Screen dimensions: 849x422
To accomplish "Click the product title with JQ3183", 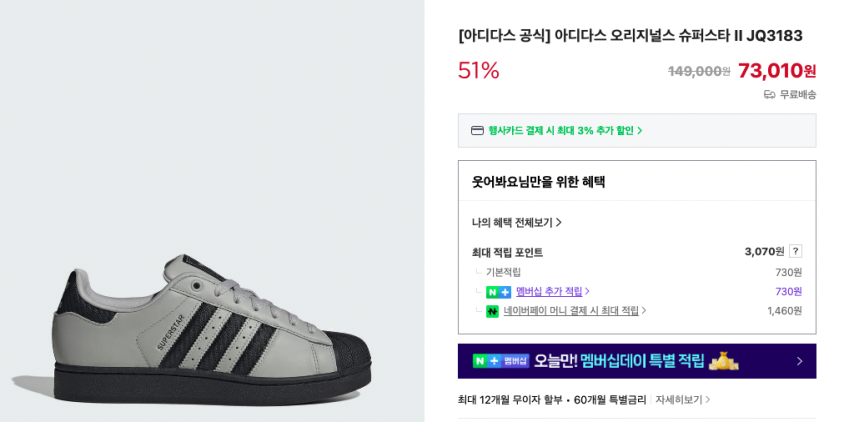I will [x=630, y=36].
